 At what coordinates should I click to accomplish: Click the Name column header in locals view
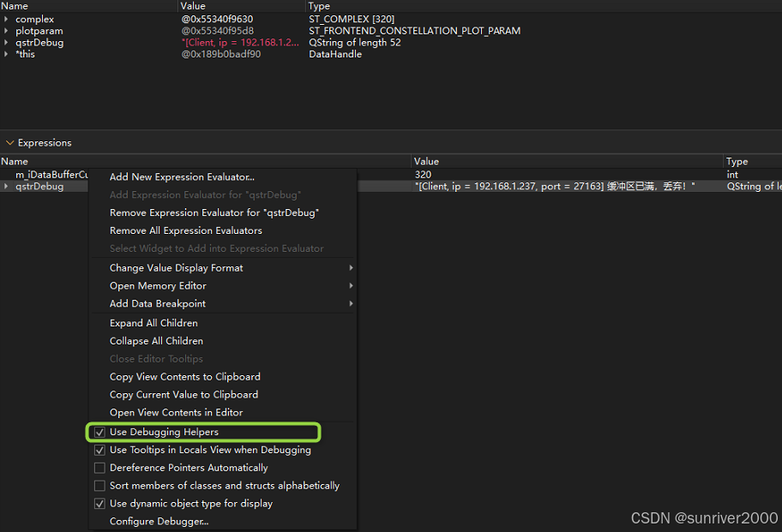tap(88, 6)
